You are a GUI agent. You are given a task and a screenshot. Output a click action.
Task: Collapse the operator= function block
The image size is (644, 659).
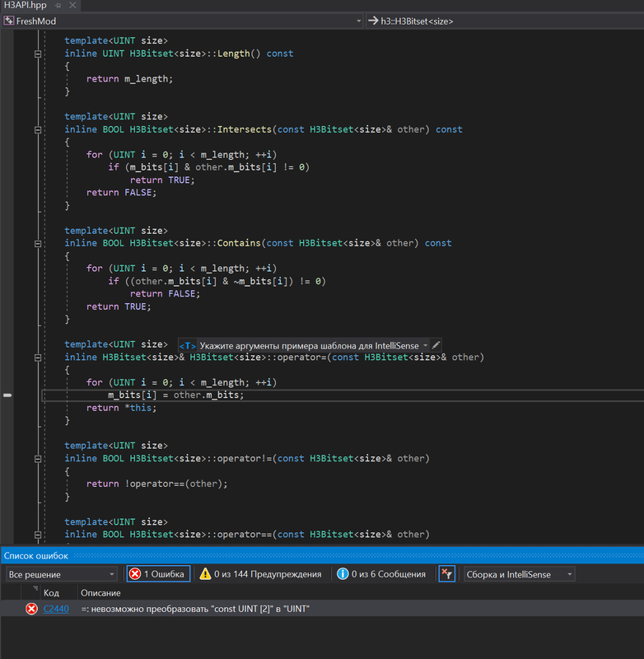(x=38, y=358)
